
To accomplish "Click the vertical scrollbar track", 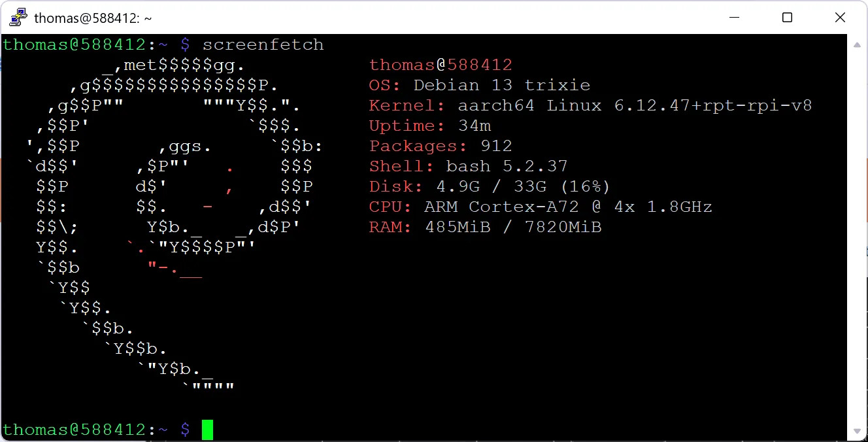I will click(x=858, y=235).
